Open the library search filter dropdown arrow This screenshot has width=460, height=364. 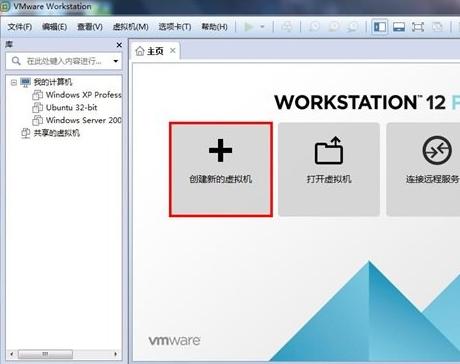(116, 61)
